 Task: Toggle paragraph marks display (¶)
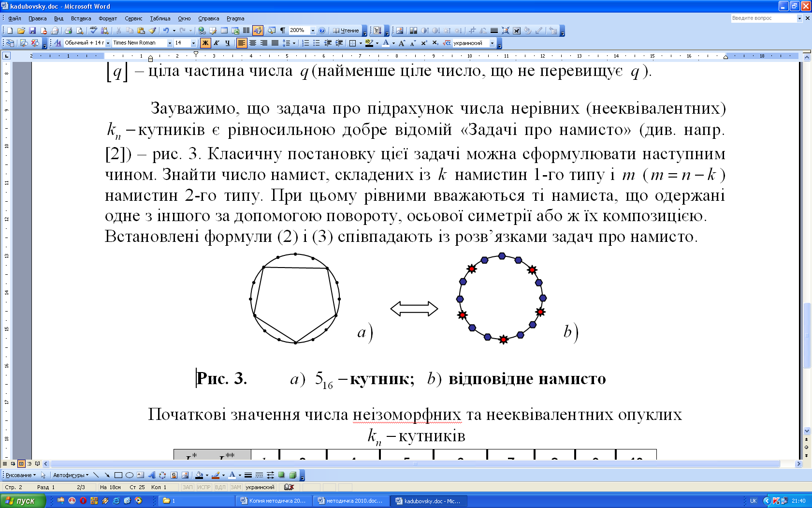coord(283,30)
